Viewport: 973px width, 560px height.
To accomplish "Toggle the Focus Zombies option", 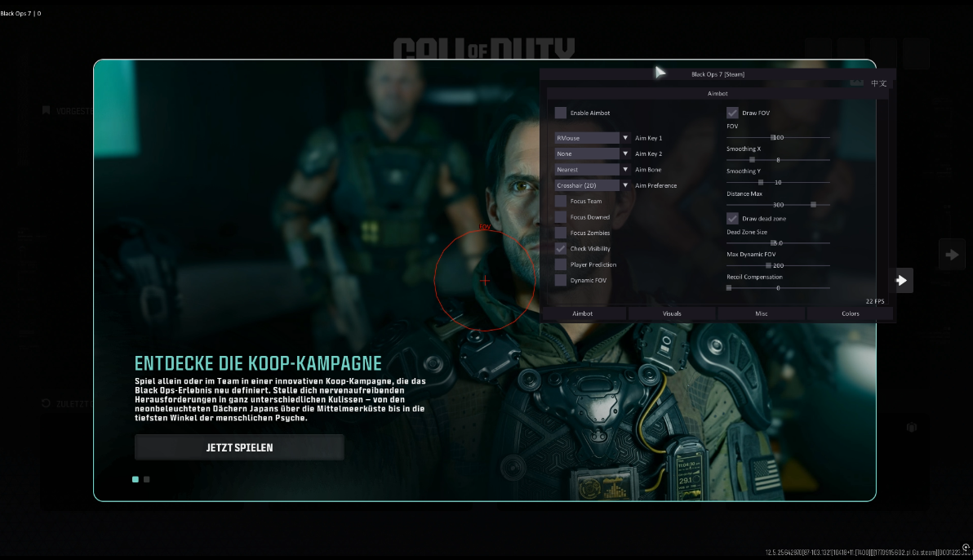I will click(x=561, y=233).
